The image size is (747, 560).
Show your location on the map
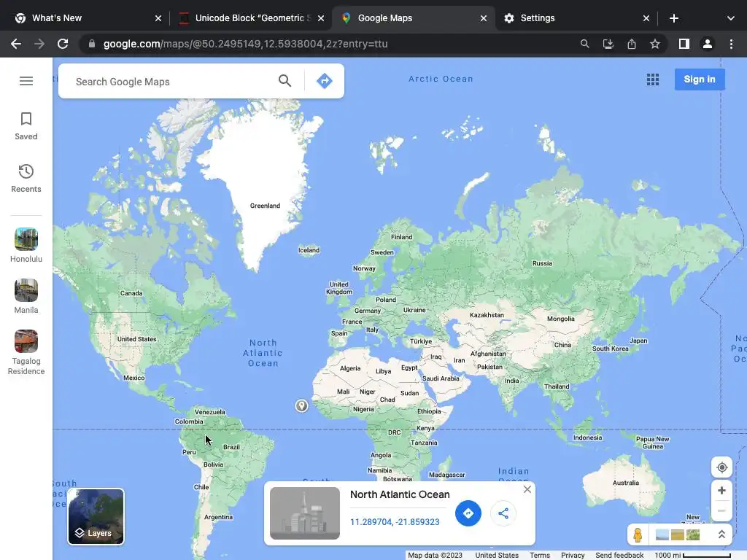pyautogui.click(x=721, y=467)
